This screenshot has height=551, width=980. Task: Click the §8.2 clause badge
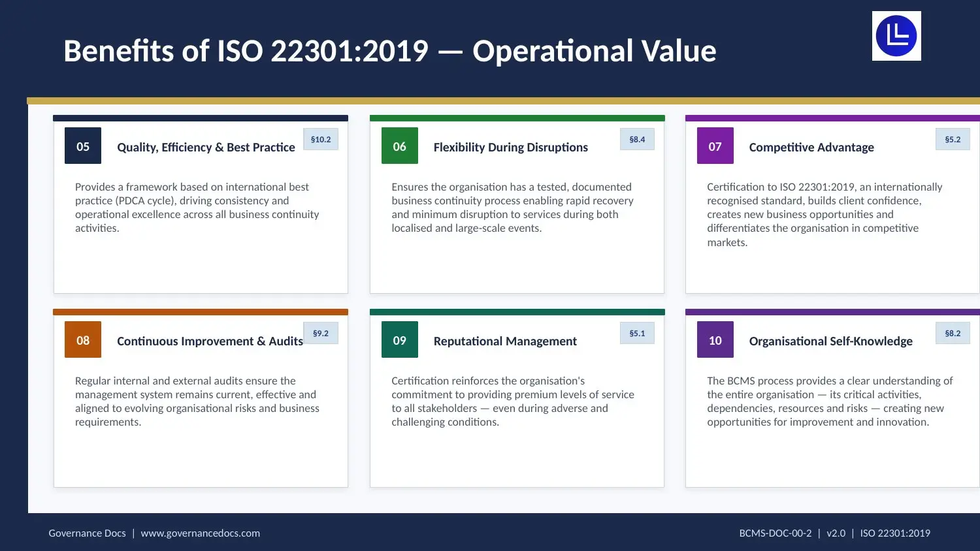pos(953,333)
